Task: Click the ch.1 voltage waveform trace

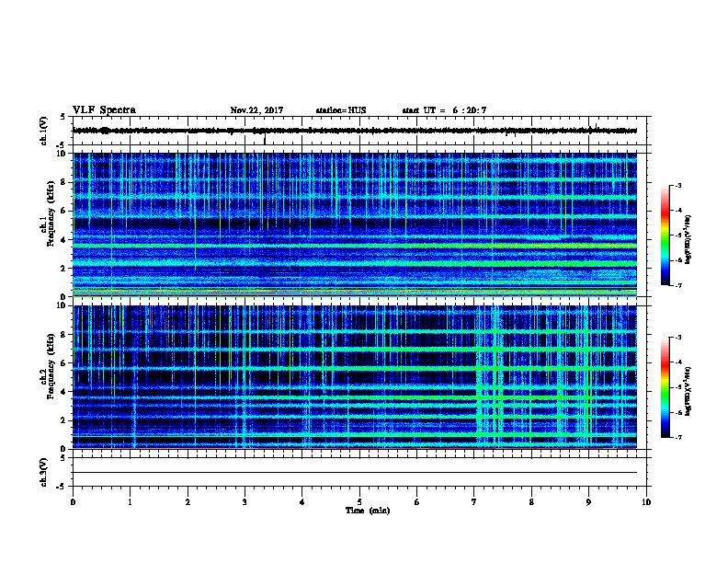Action: click(x=355, y=131)
